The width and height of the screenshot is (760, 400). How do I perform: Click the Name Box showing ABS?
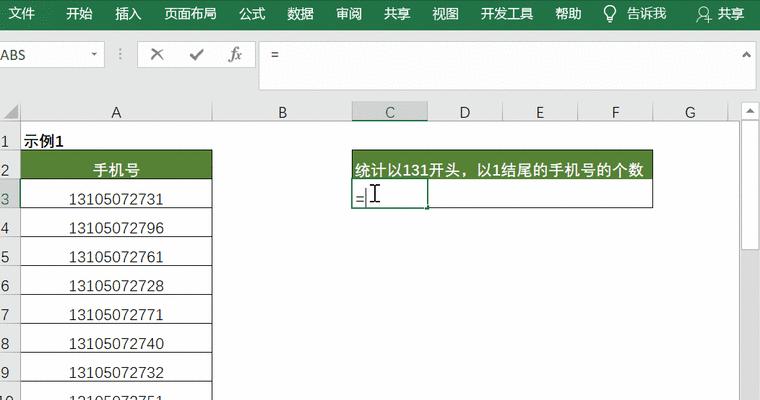coord(44,55)
